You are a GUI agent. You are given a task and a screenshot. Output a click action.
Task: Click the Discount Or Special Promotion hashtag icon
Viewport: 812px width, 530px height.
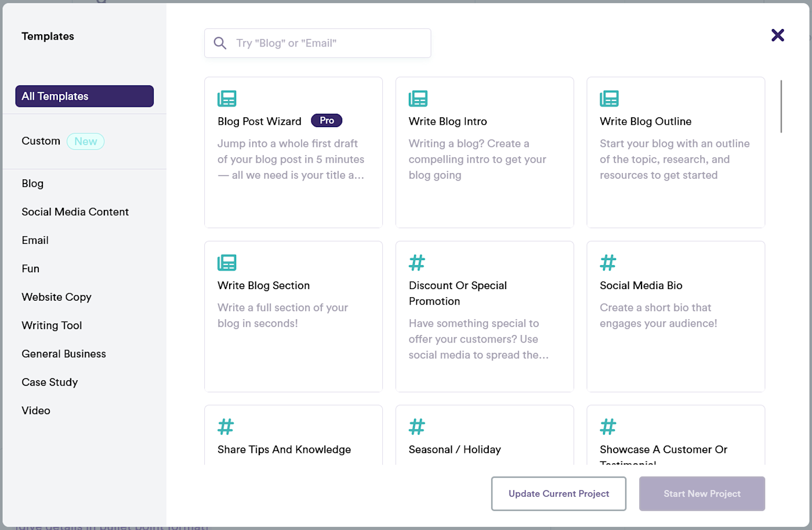click(x=417, y=263)
